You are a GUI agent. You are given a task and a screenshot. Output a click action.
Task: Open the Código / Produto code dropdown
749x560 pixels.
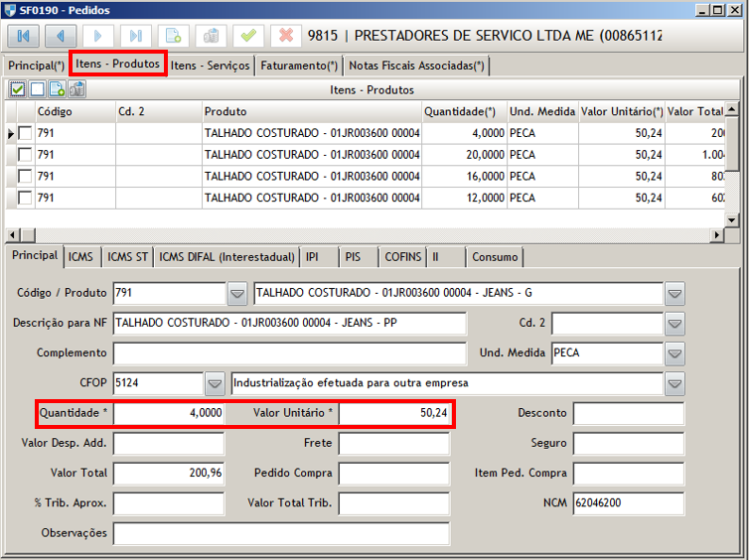coord(237,294)
